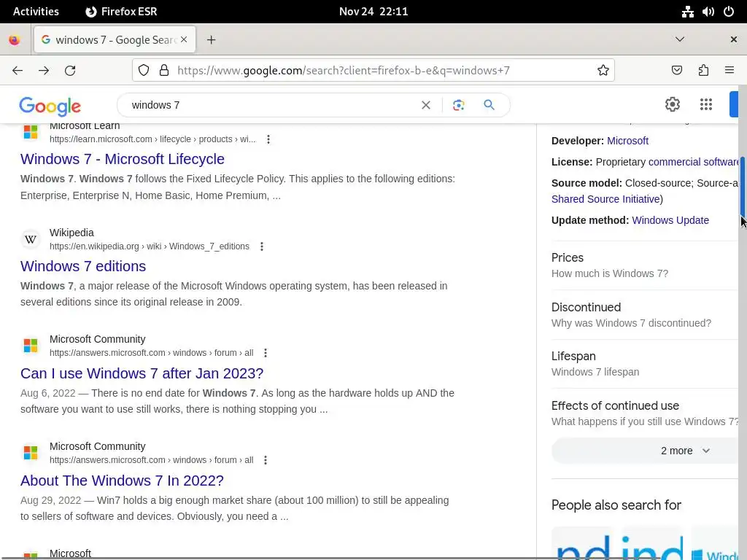747x560 pixels.
Task: Close the 'windows 7 - Google Search' tab
Action: coord(184,39)
